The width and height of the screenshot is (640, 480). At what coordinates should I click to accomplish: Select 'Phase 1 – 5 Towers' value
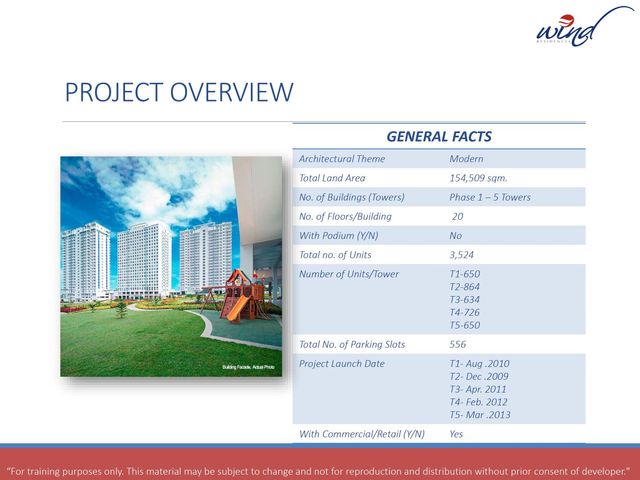click(490, 197)
